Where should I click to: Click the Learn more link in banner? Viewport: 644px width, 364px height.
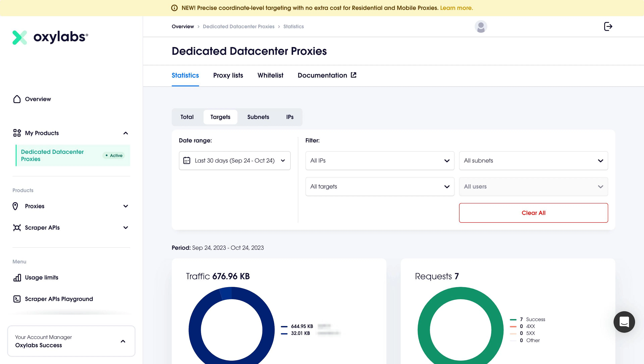tap(456, 8)
